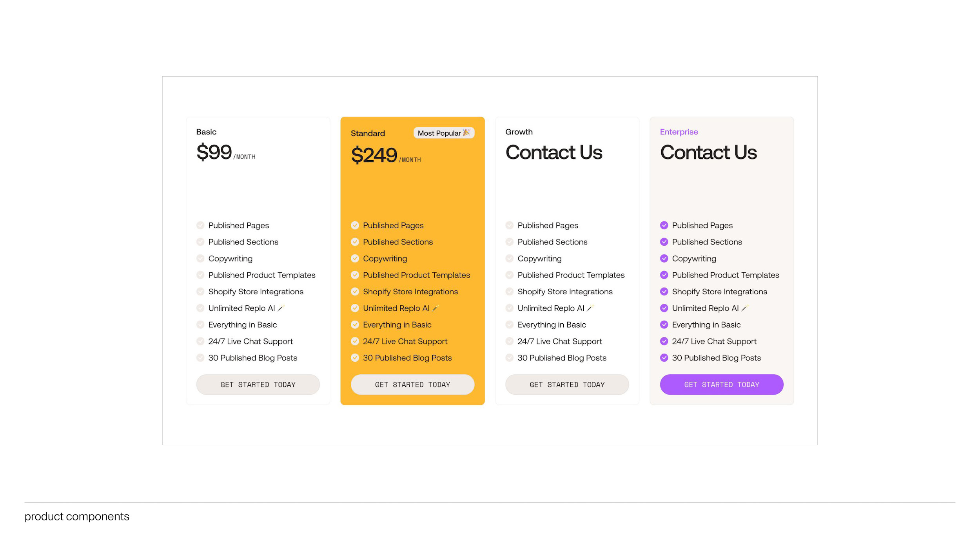The image size is (980, 551).
Task: Click Copywriting text in Growth
Action: [x=539, y=259]
